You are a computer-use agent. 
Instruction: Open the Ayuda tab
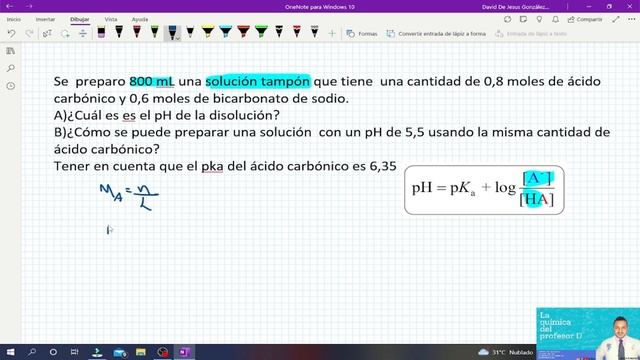140,19
